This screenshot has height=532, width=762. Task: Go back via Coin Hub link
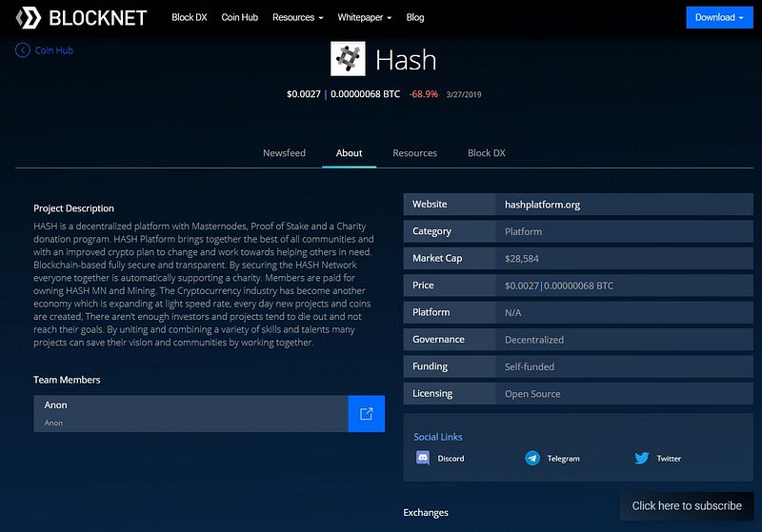(x=54, y=50)
